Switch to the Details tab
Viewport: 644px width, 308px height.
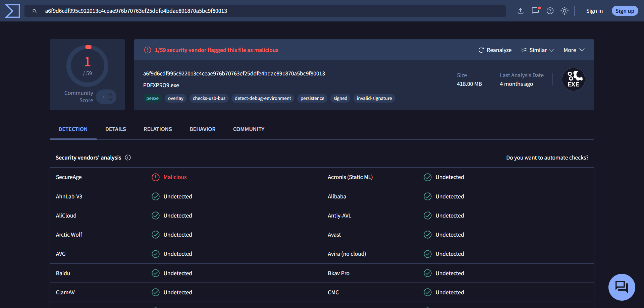point(115,129)
